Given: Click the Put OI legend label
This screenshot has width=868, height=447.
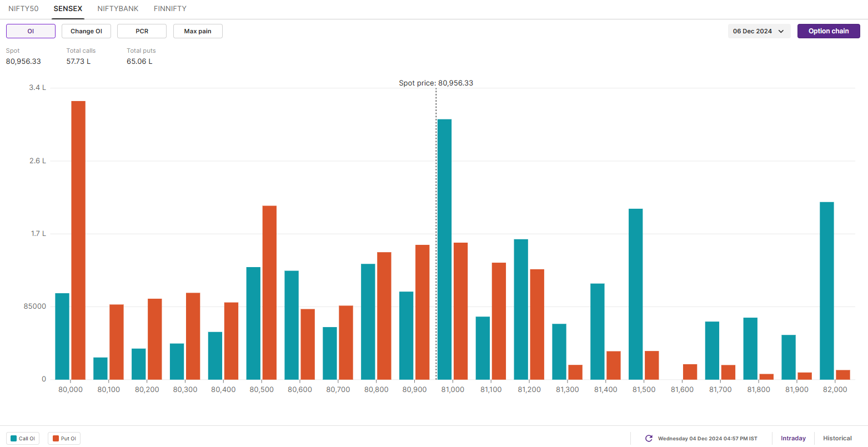Looking at the screenshot, I should pyautogui.click(x=68, y=439).
